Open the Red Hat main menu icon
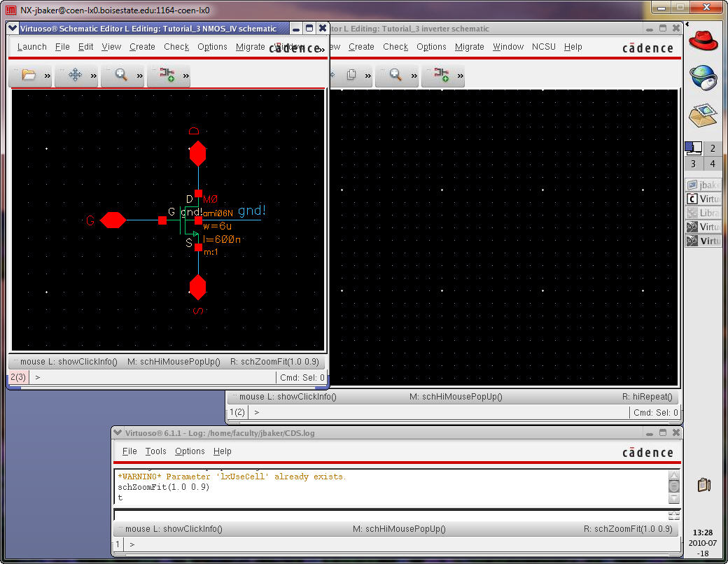The height and width of the screenshot is (564, 728). [x=703, y=39]
